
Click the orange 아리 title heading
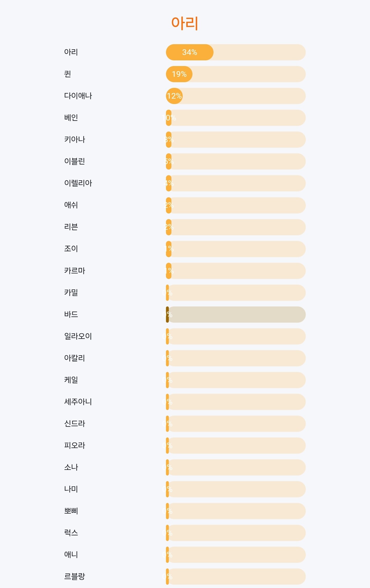[184, 23]
